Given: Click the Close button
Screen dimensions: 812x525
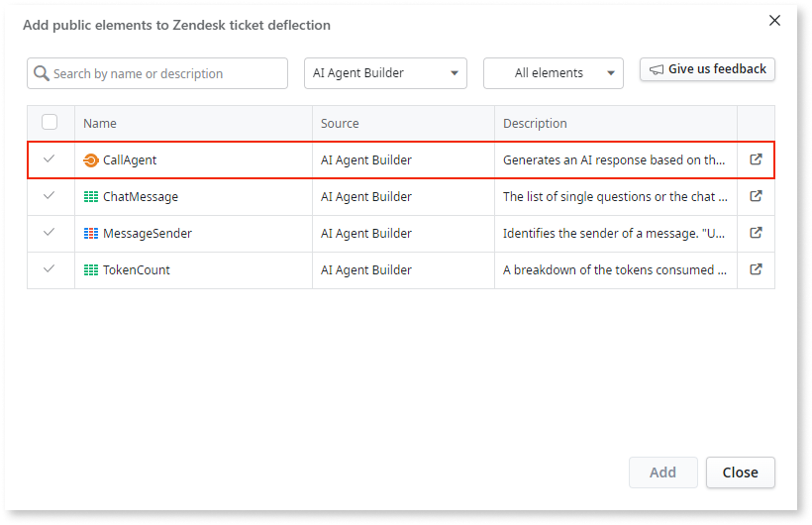Looking at the screenshot, I should tap(740, 472).
